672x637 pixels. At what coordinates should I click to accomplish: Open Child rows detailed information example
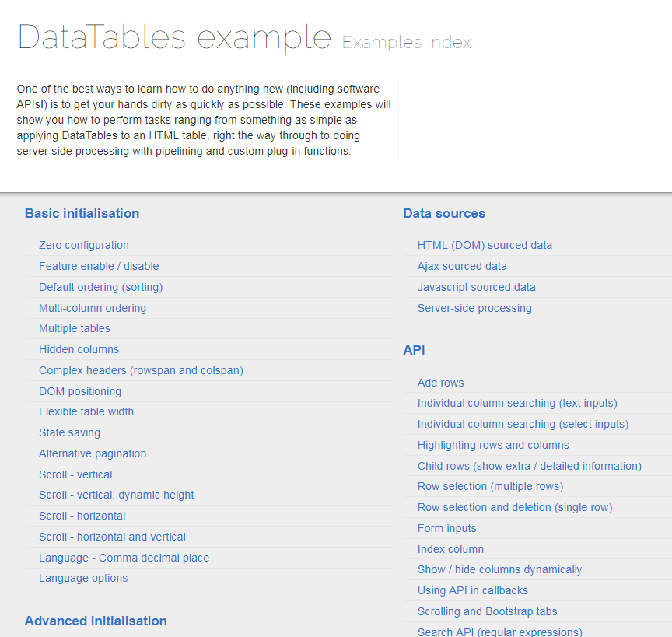530,466
